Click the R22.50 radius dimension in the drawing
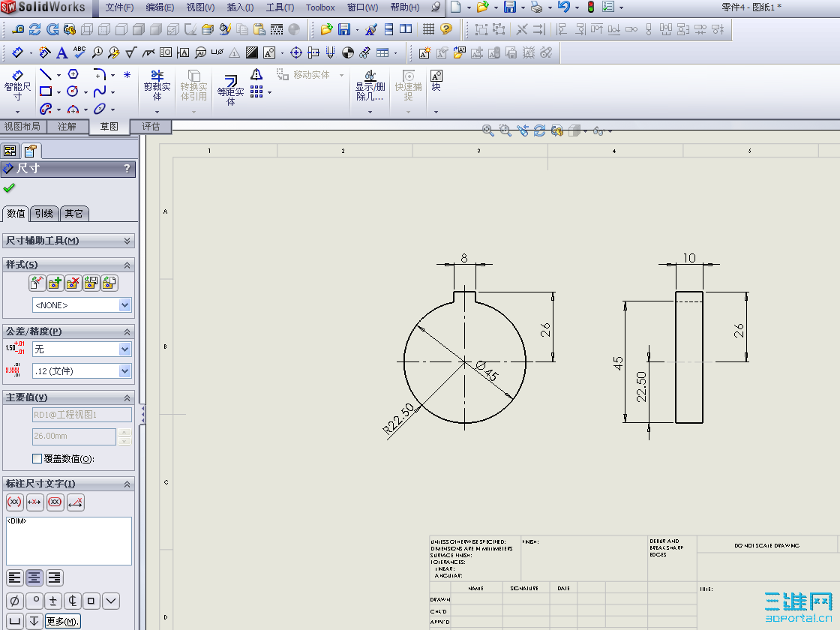Viewport: 840px width, 630px height. [x=398, y=418]
